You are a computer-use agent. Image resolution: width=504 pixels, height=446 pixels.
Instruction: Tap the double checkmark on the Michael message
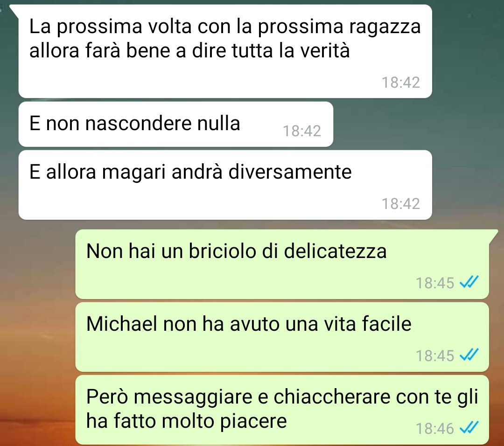pyautogui.click(x=469, y=355)
